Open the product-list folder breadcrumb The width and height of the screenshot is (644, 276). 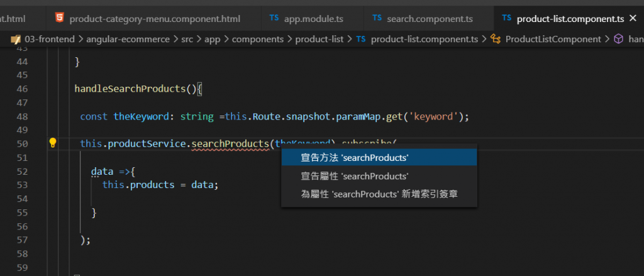(319, 39)
